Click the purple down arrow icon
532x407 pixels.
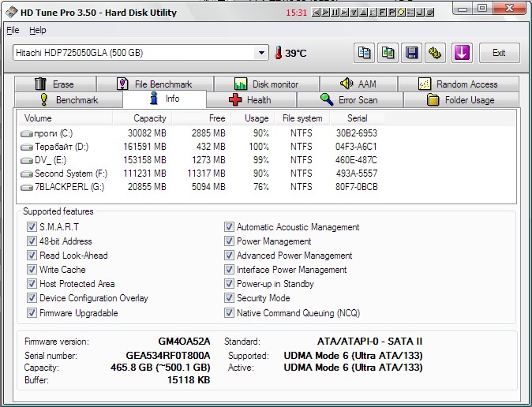click(x=462, y=53)
